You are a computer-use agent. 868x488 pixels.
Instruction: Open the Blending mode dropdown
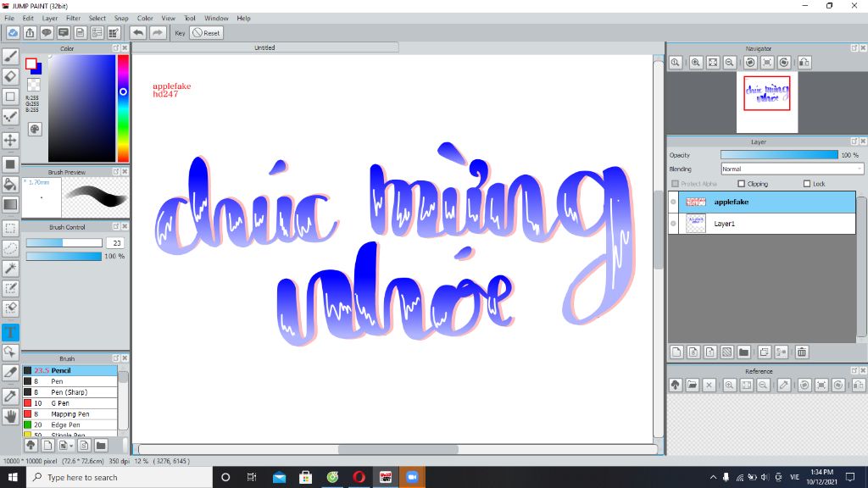tap(793, 169)
